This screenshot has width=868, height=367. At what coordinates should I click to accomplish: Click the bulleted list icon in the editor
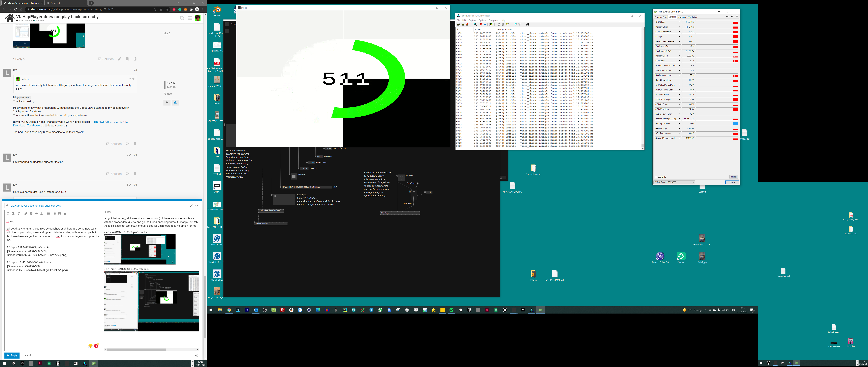(x=49, y=213)
